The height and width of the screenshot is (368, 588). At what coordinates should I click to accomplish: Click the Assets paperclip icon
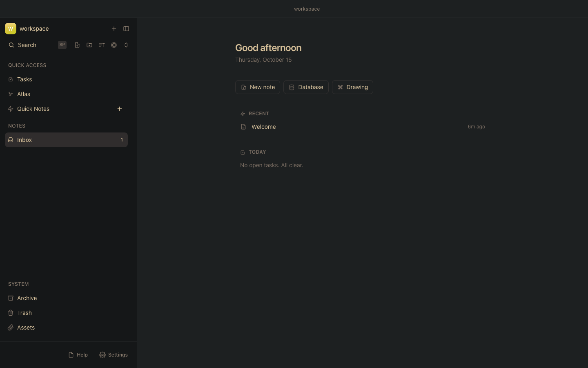tap(11, 328)
